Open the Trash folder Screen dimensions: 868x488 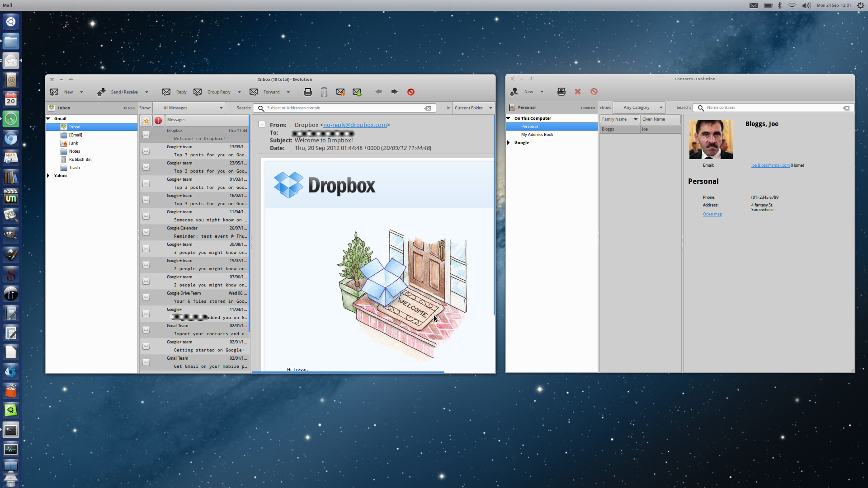click(74, 168)
